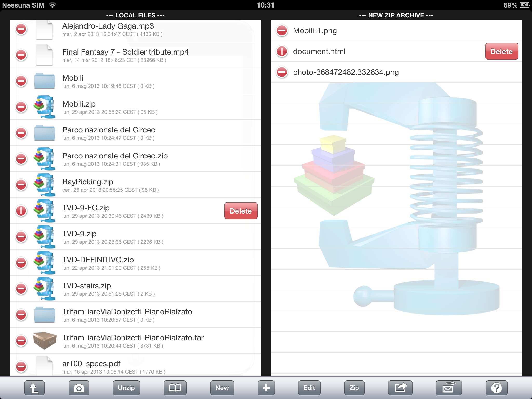Viewport: 532px width, 399px height.
Task: Open the book-shaped manual icon
Action: [x=175, y=388]
